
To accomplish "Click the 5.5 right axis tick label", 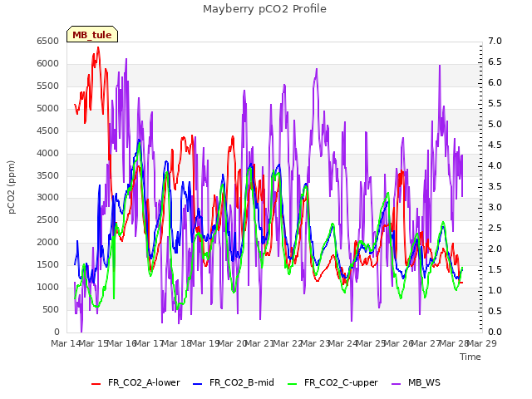I will pos(495,103).
